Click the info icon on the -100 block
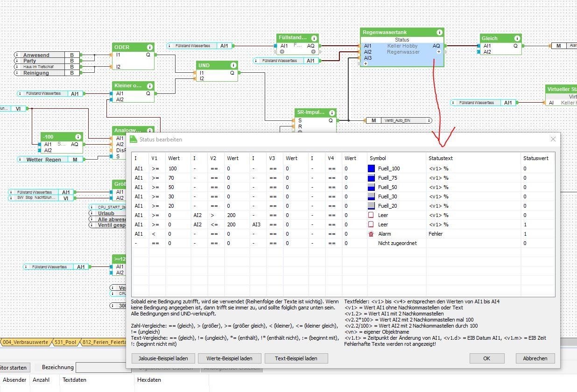 [x=78, y=137]
